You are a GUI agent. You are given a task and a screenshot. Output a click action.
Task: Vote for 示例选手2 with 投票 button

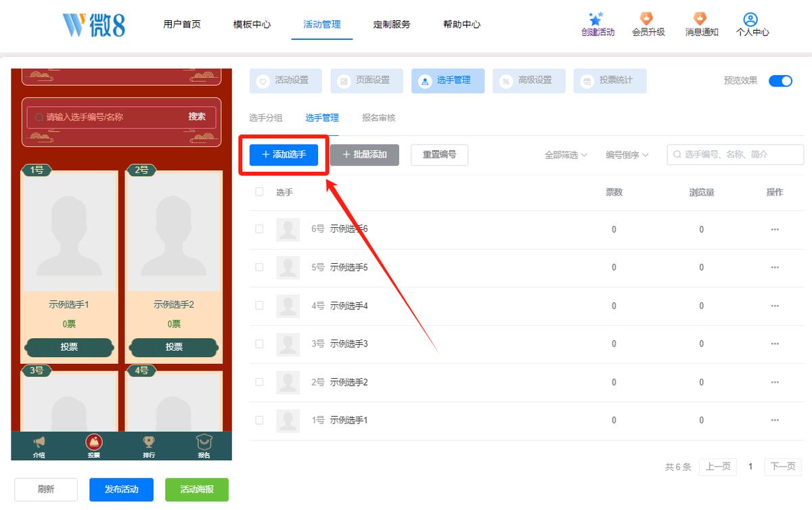[x=174, y=347]
